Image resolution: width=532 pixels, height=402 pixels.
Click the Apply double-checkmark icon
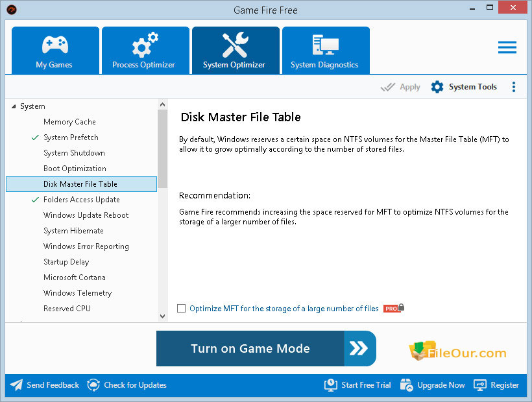point(388,87)
